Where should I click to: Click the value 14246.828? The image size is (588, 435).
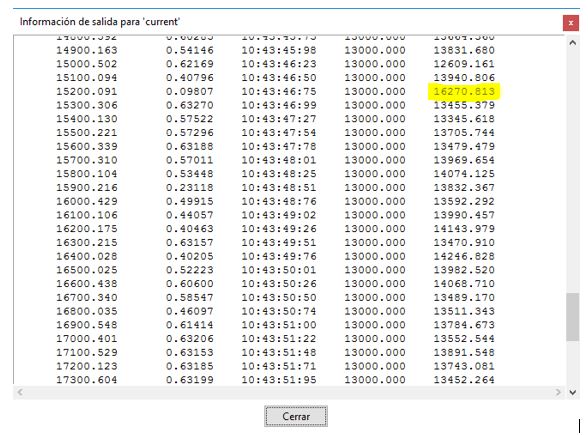(x=464, y=256)
